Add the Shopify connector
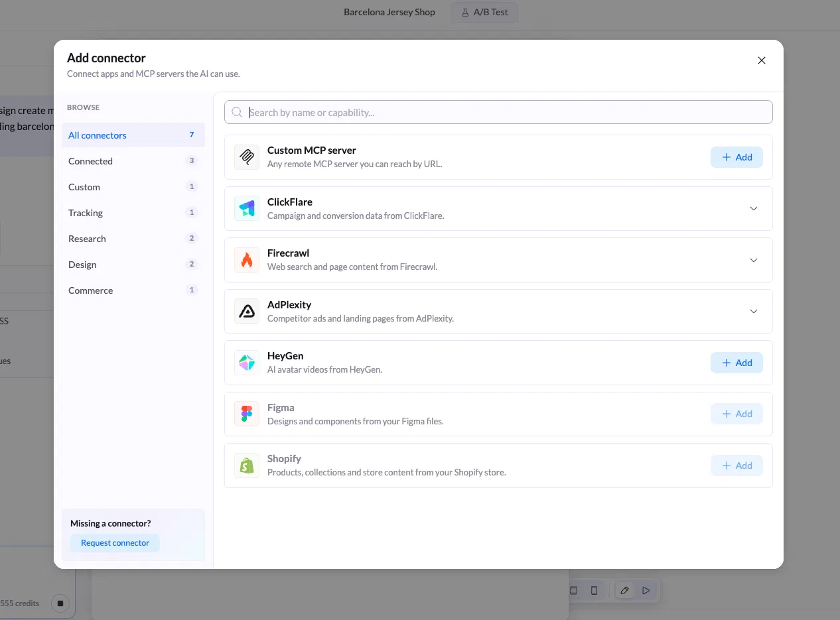Viewport: 840px width, 620px height. (x=736, y=465)
